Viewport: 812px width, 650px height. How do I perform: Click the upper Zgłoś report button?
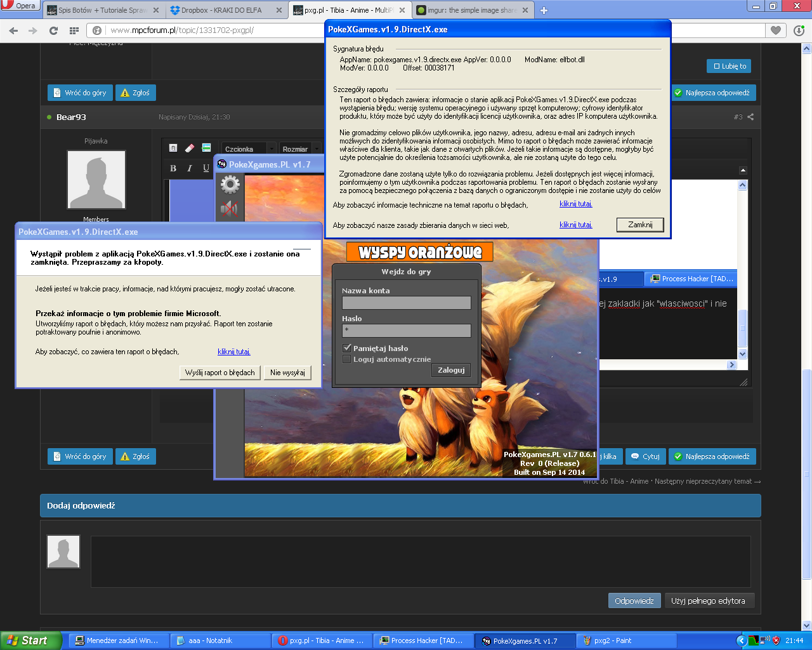[136, 93]
